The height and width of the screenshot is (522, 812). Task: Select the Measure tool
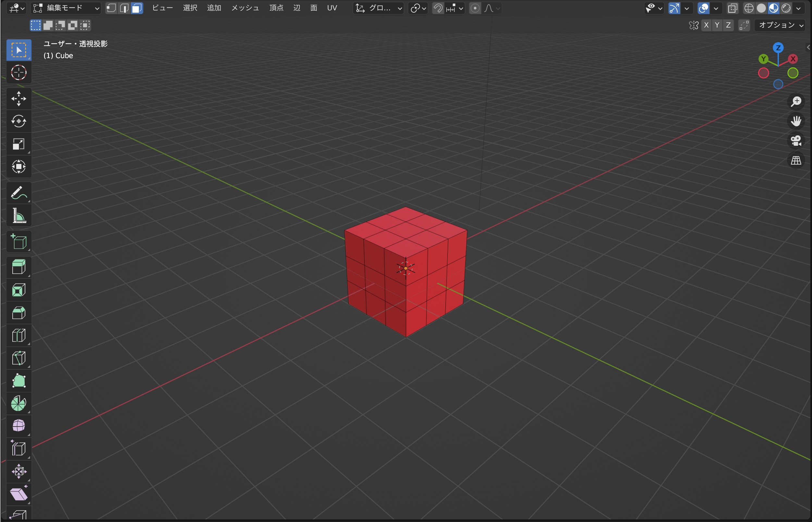pyautogui.click(x=18, y=215)
